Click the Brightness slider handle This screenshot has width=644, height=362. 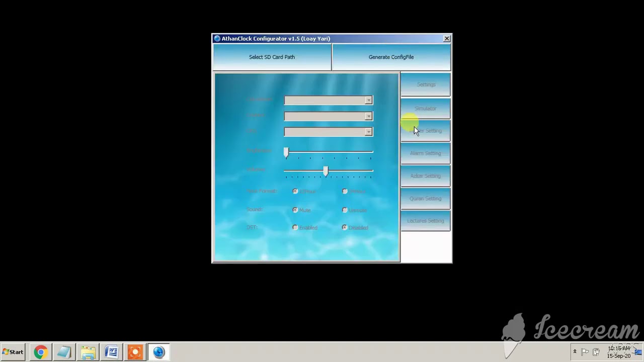(286, 153)
